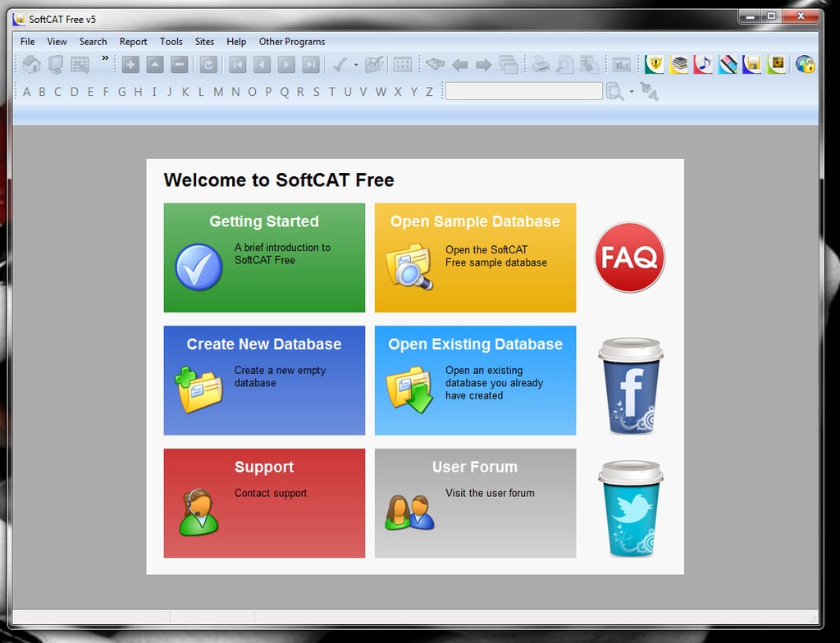Click the export documents icon
This screenshot has height=643, width=840.
[x=589, y=65]
